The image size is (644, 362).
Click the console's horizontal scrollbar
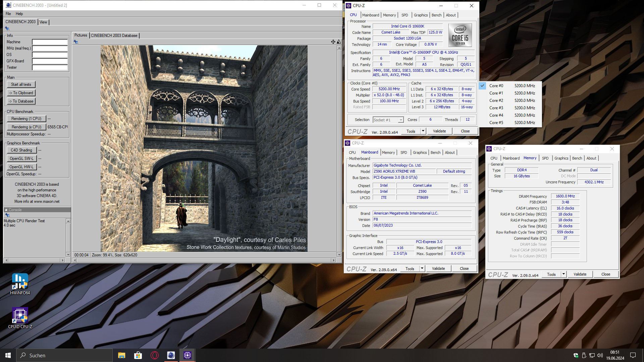pyautogui.click(x=35, y=260)
